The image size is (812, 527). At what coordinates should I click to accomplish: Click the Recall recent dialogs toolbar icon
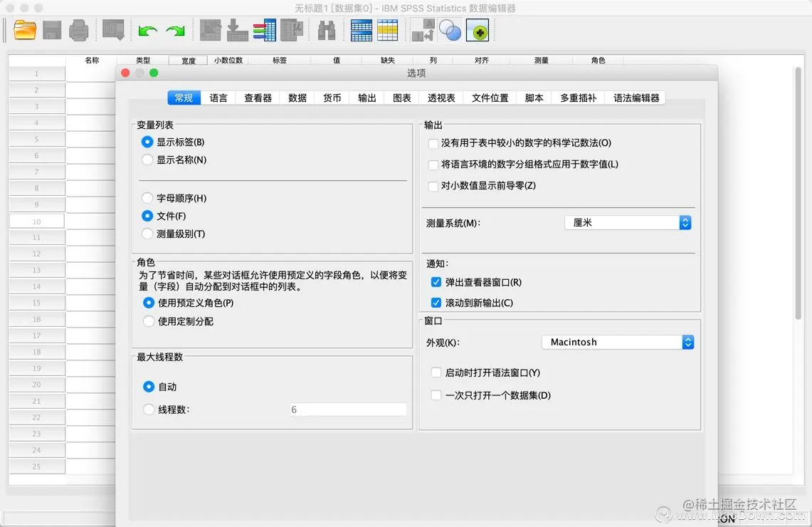pos(113,30)
